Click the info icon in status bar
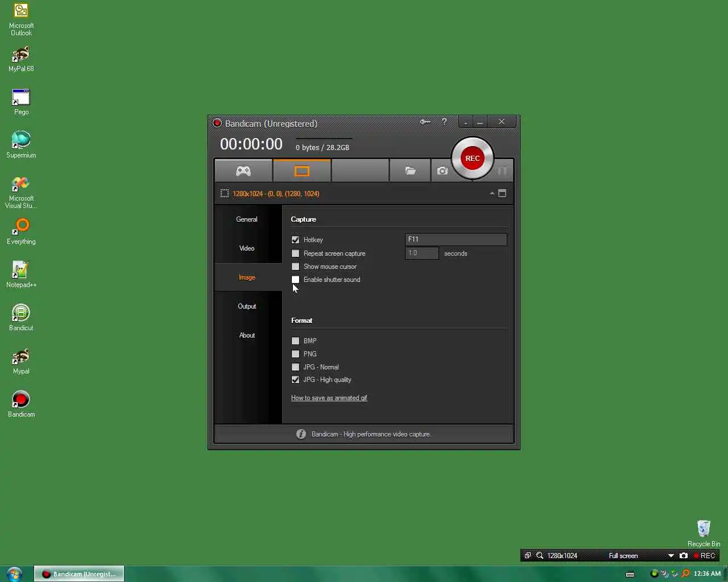Screen dimensions: 728x582 (x=301, y=434)
